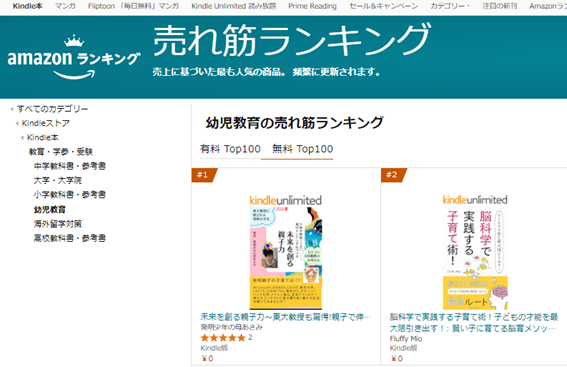The image size is (567, 367).
Task: Open 未来を創る親子力 book cover
Action: [x=286, y=258]
